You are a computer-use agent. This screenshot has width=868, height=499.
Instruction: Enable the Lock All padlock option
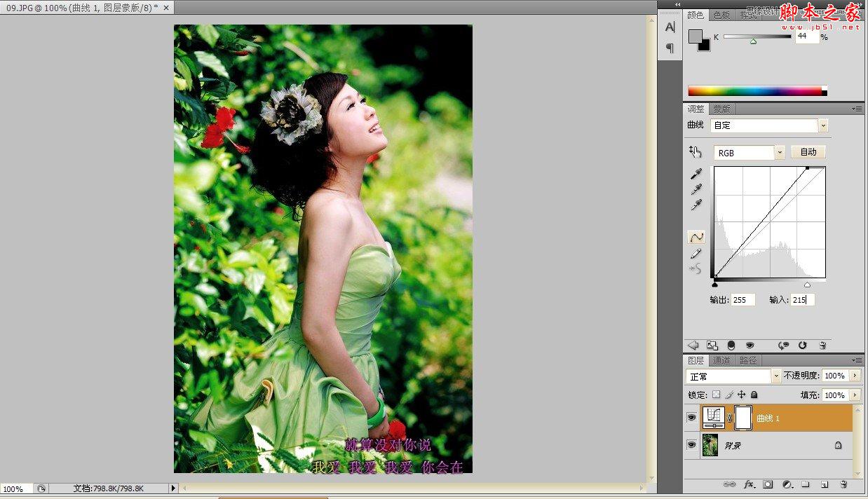(753, 395)
